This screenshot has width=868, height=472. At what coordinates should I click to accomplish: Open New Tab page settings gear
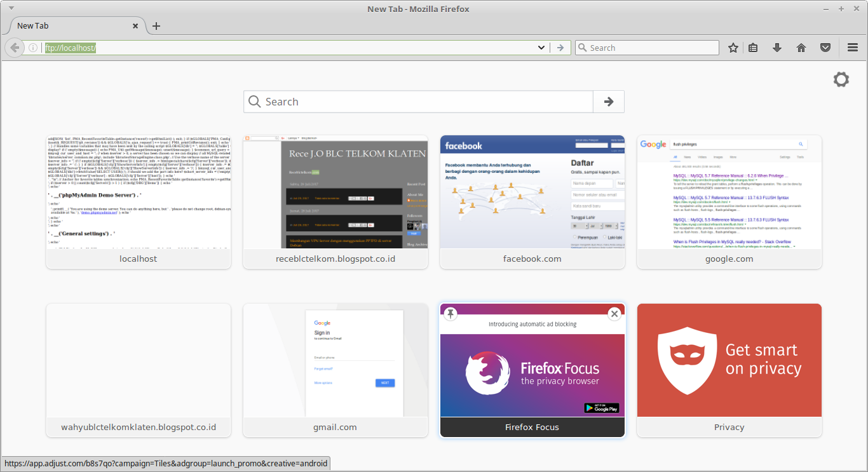[x=841, y=79]
